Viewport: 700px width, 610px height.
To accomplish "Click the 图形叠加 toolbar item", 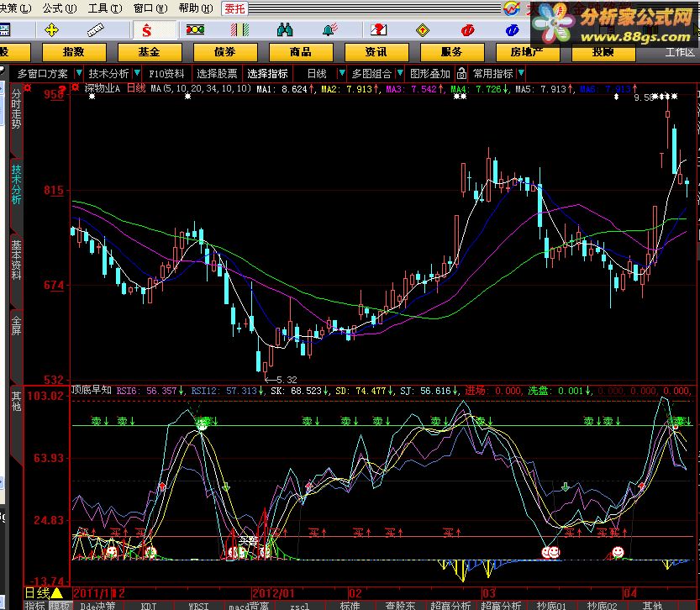I will point(430,74).
